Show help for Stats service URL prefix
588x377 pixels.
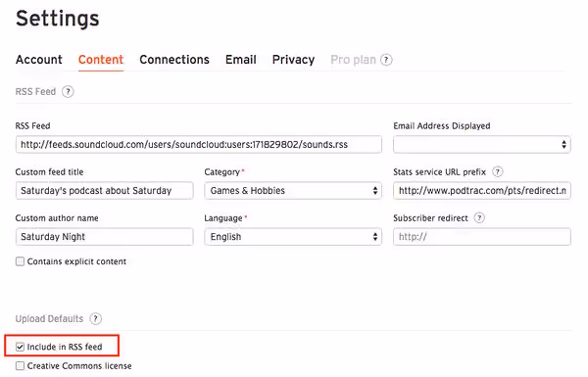(497, 172)
